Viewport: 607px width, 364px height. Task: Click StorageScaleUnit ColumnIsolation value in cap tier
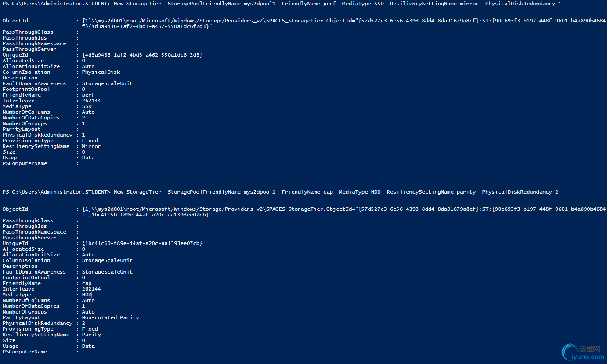click(107, 260)
